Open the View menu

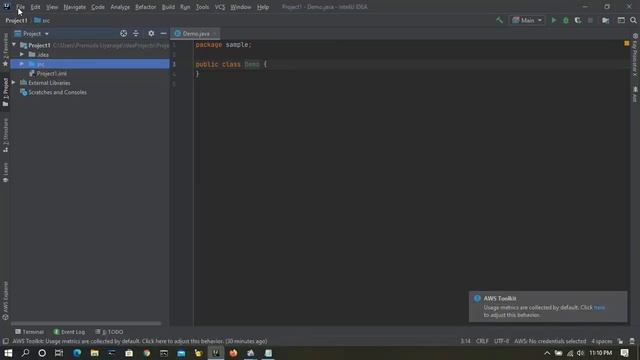[52, 7]
